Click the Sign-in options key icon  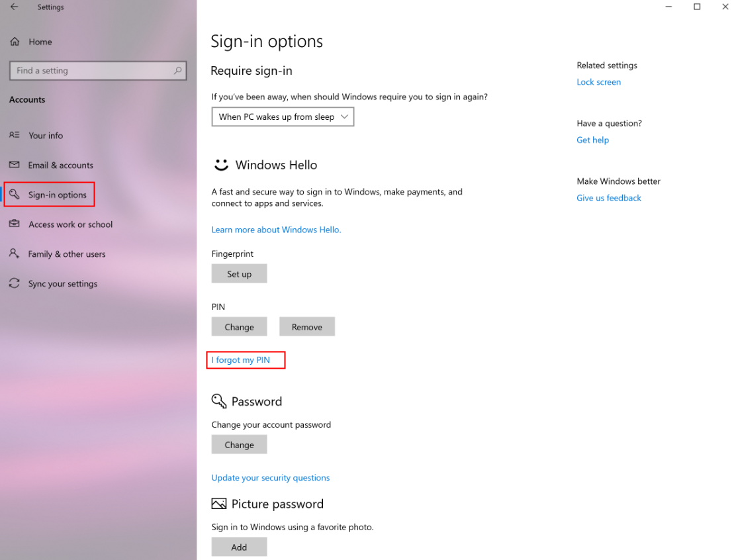(x=15, y=195)
